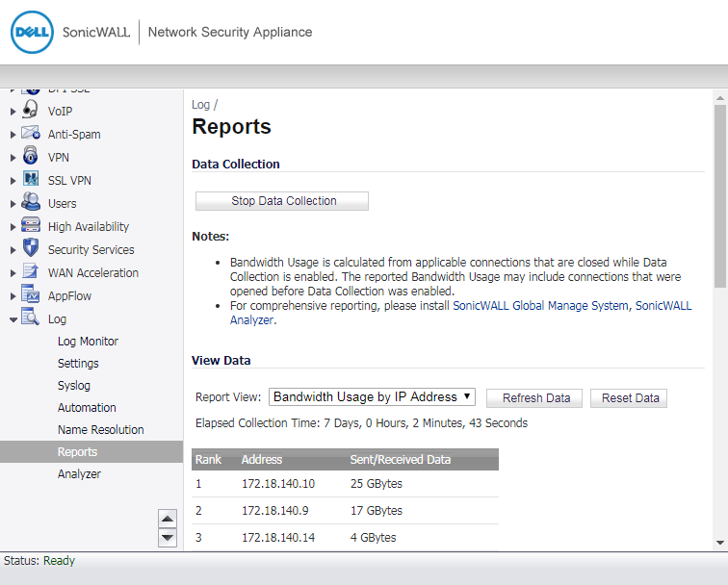Expand the Users menu arrow
728x585 pixels.
(13, 204)
